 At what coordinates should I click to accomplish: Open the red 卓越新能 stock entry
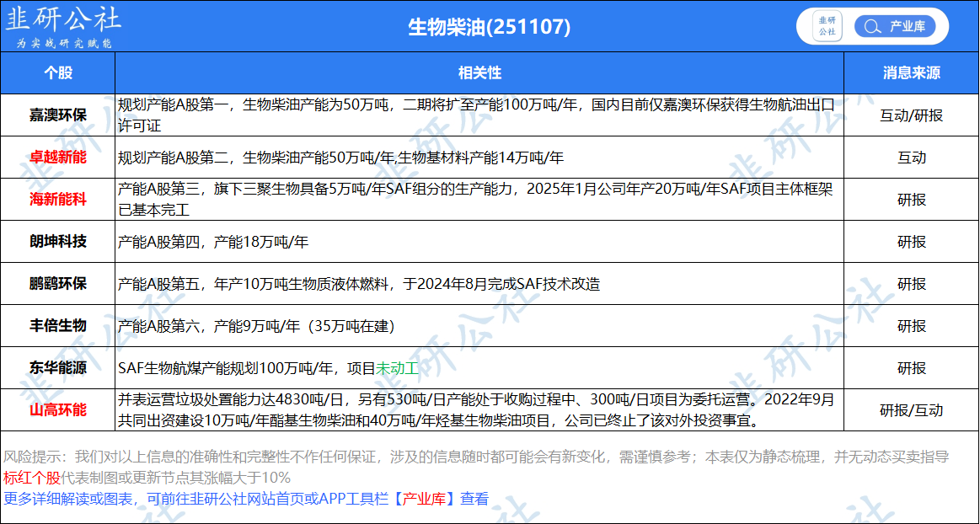point(58,158)
